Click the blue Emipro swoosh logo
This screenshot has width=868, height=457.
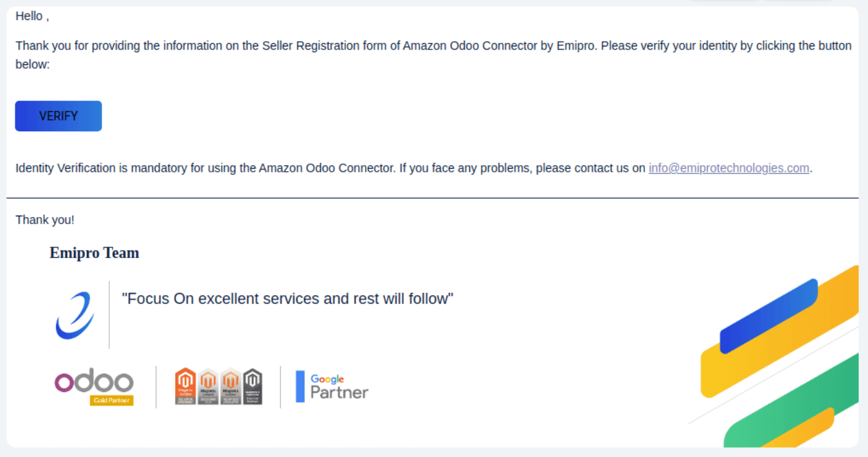pyautogui.click(x=75, y=315)
